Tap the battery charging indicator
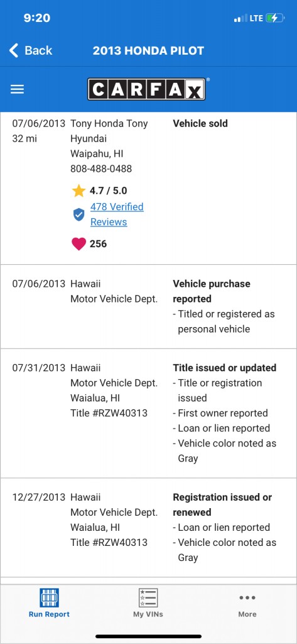This screenshot has width=297, height=644. [274, 18]
